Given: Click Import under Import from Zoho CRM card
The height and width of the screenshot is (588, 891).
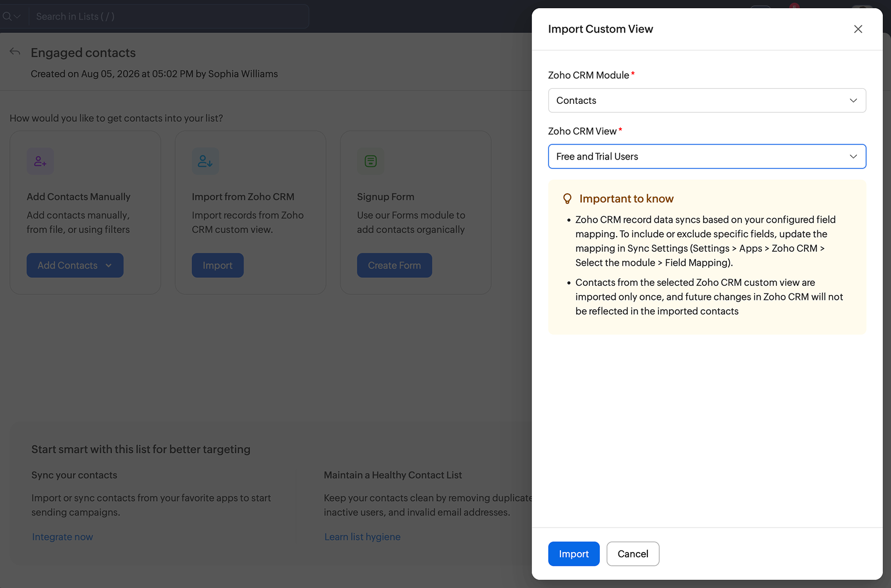Looking at the screenshot, I should 218,265.
